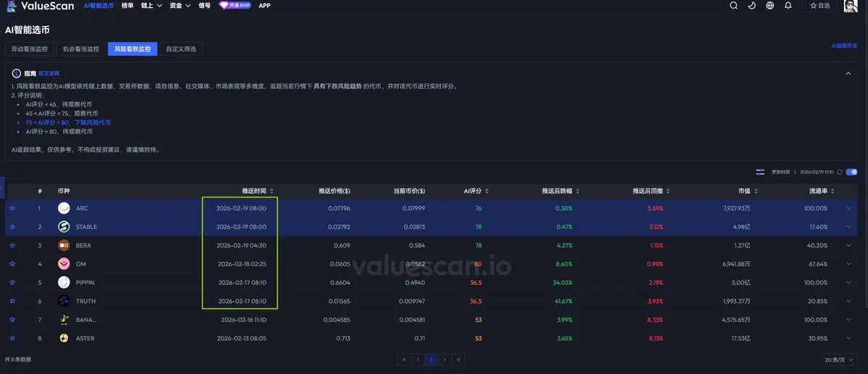Open table filter settings icon
Image resolution: width=868 pixels, height=374 pixels.
760,172
